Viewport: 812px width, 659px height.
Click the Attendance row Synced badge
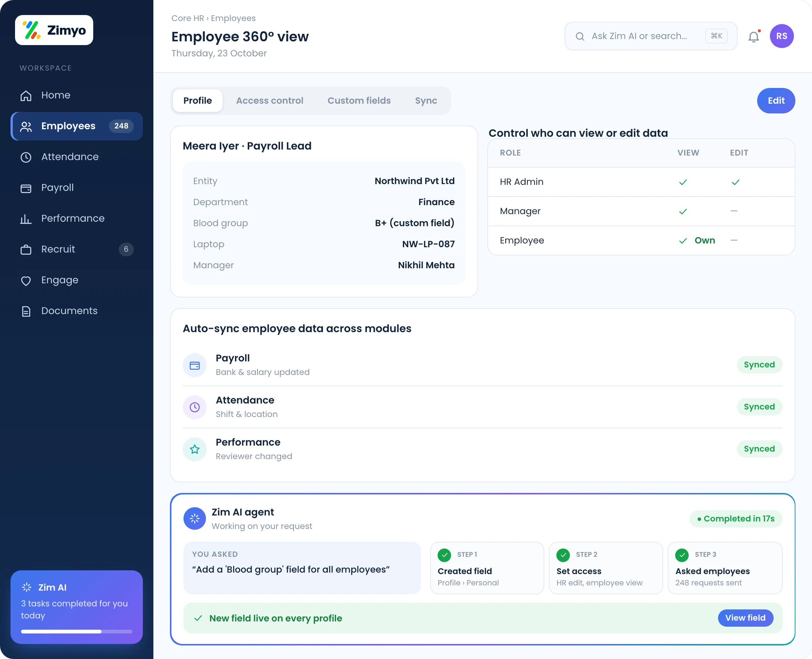coord(759,407)
